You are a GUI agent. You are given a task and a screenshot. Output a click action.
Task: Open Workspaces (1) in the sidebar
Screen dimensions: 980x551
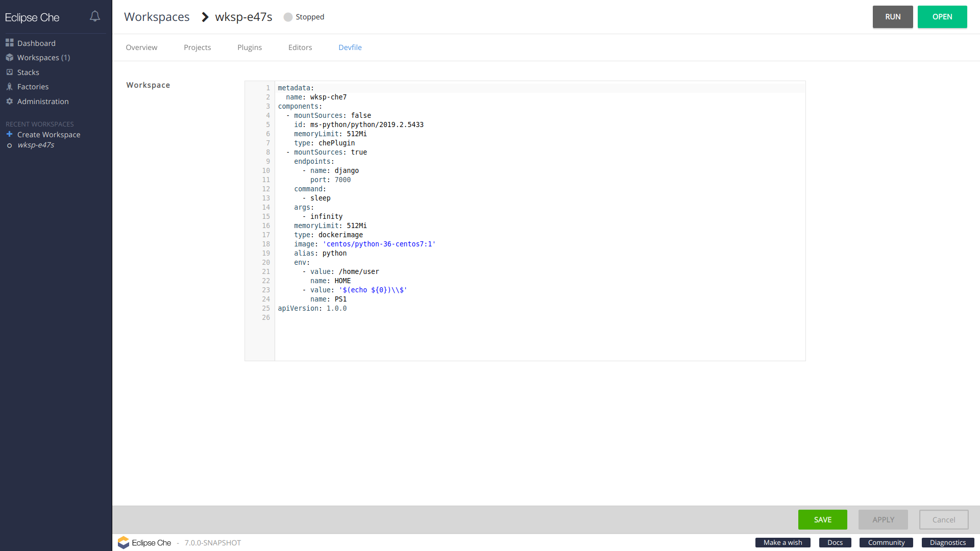[x=43, y=58]
